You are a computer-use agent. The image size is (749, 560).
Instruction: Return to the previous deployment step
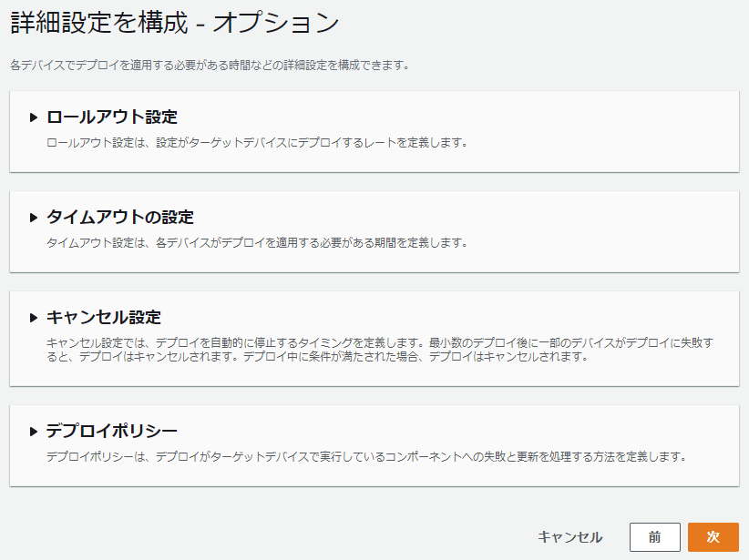pos(656,537)
